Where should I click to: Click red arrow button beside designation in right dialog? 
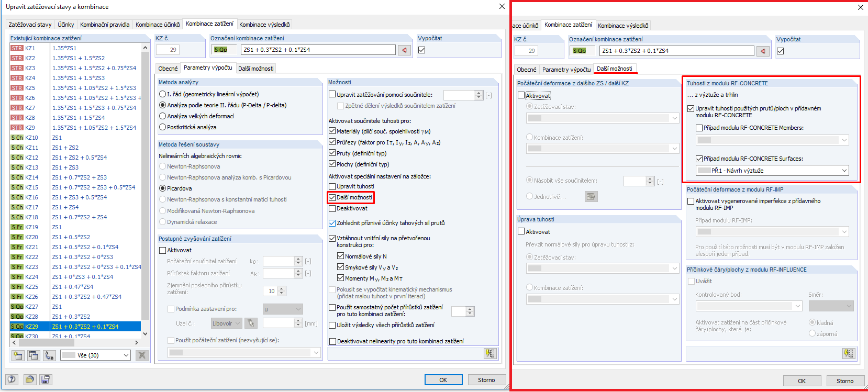[x=763, y=51]
